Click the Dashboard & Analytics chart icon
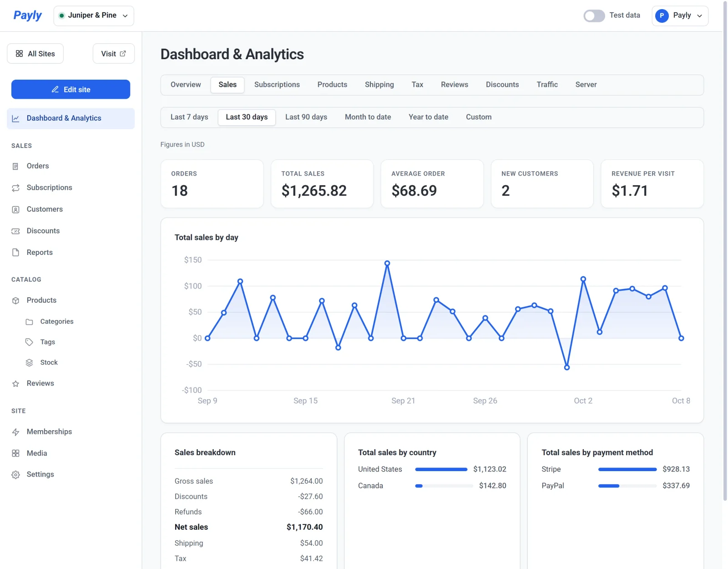 15,118
